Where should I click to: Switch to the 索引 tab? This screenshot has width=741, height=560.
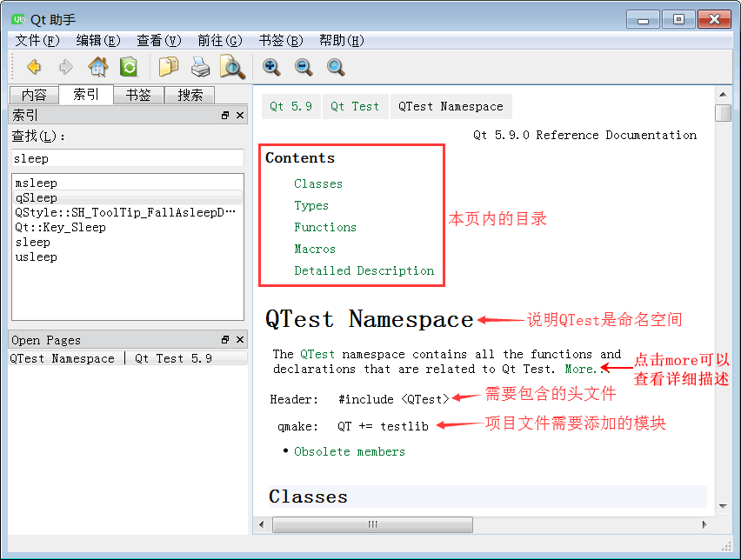click(x=86, y=94)
